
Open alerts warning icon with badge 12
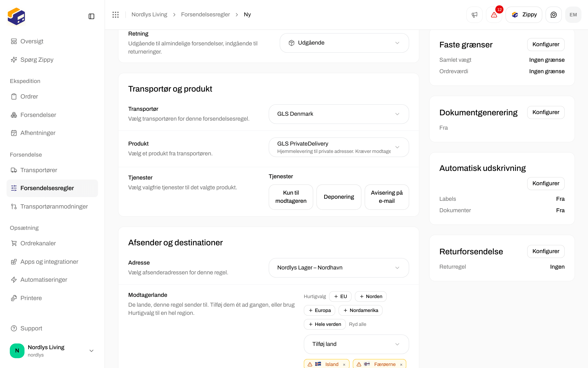[494, 15]
